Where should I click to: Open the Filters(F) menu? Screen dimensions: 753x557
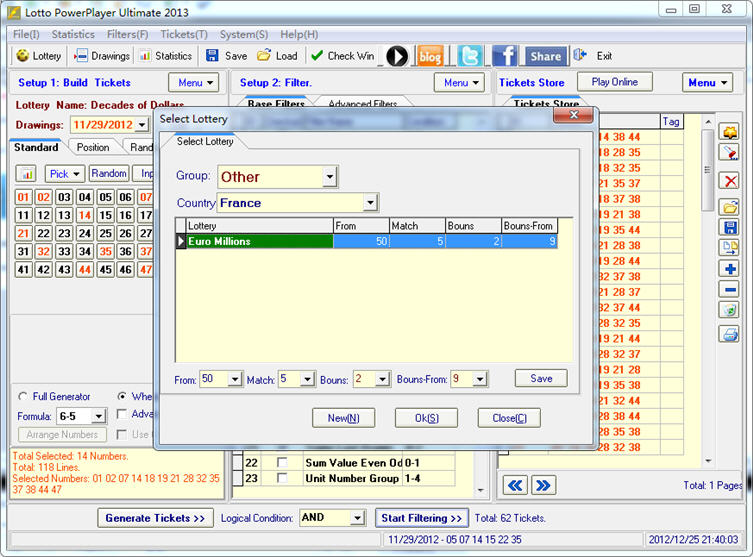(x=127, y=35)
